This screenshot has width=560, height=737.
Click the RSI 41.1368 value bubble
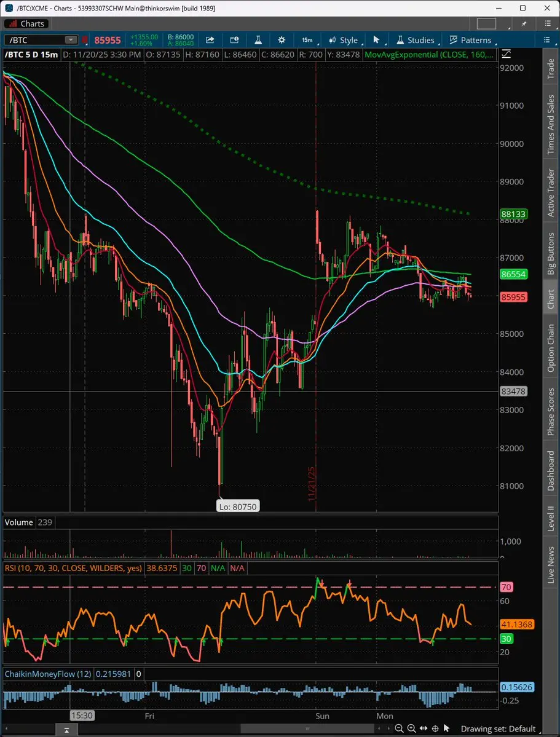pos(516,625)
